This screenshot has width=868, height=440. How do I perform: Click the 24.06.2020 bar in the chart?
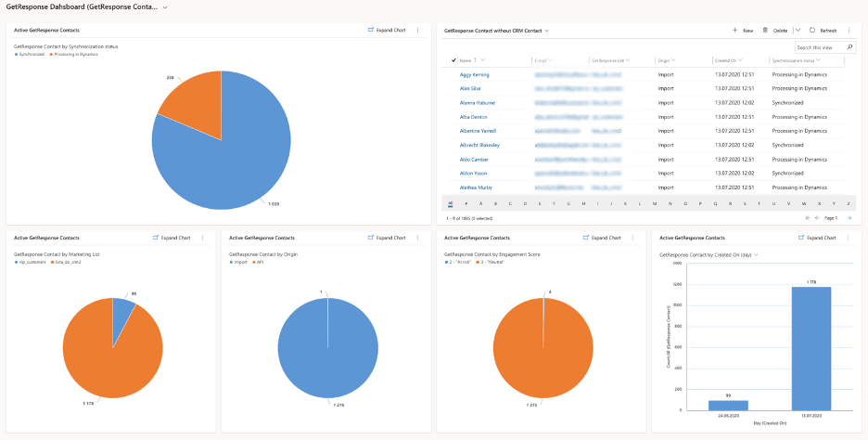pos(728,405)
